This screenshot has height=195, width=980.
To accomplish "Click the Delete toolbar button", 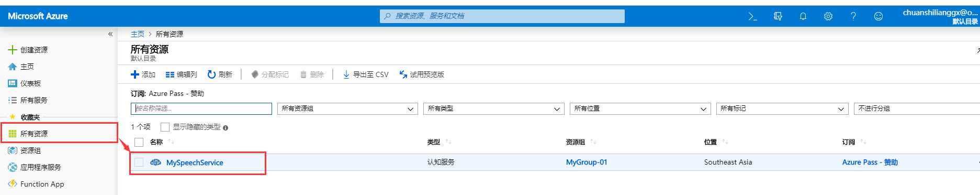I will [312, 74].
